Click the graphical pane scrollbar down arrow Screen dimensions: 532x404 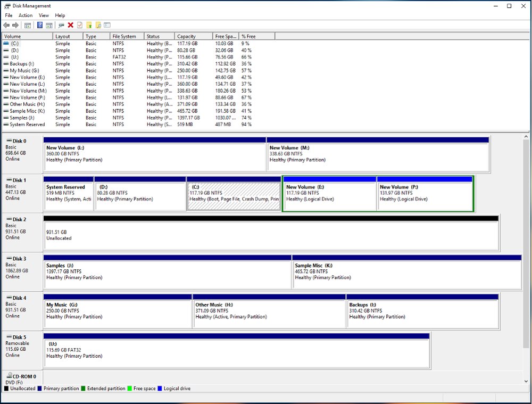click(x=526, y=381)
